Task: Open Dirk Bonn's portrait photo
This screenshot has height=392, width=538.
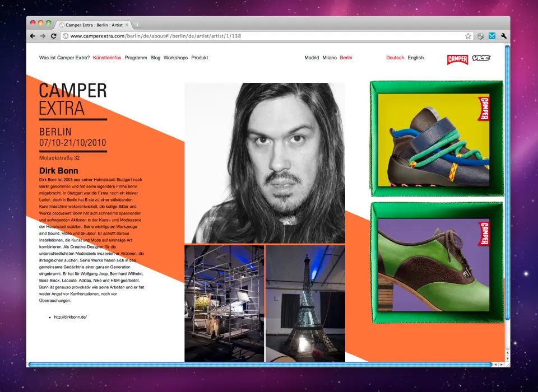Action: [x=265, y=163]
